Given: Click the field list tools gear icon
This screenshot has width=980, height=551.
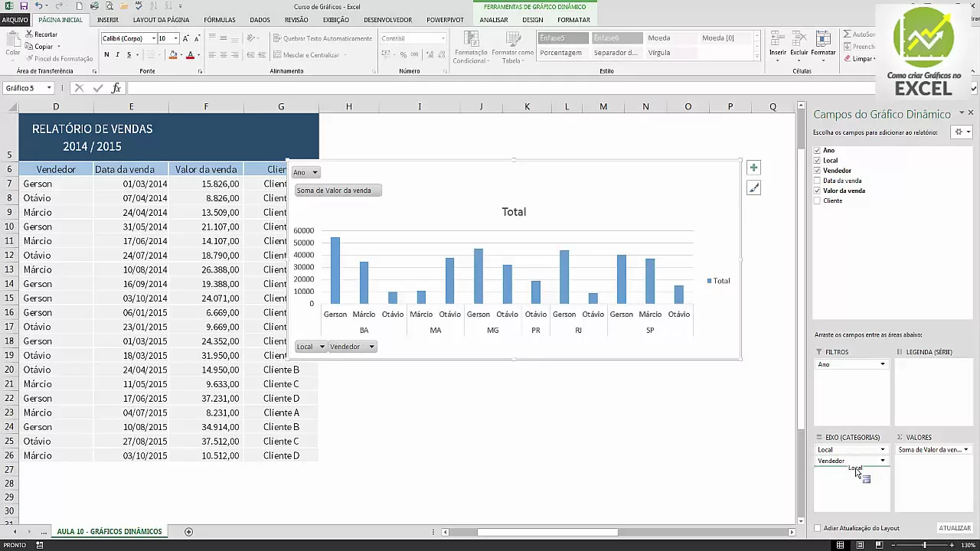Looking at the screenshot, I should coord(961,132).
